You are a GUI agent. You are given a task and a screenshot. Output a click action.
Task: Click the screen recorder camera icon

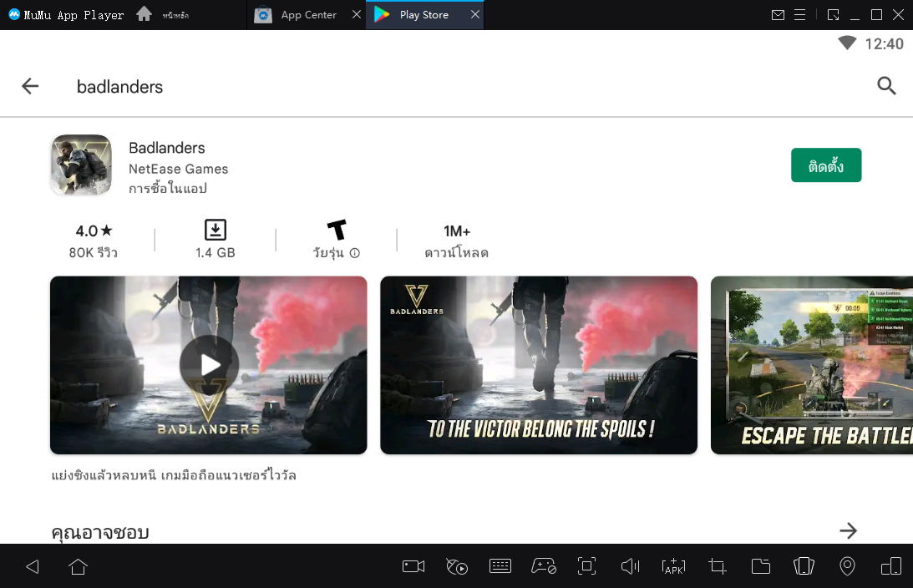(x=413, y=566)
